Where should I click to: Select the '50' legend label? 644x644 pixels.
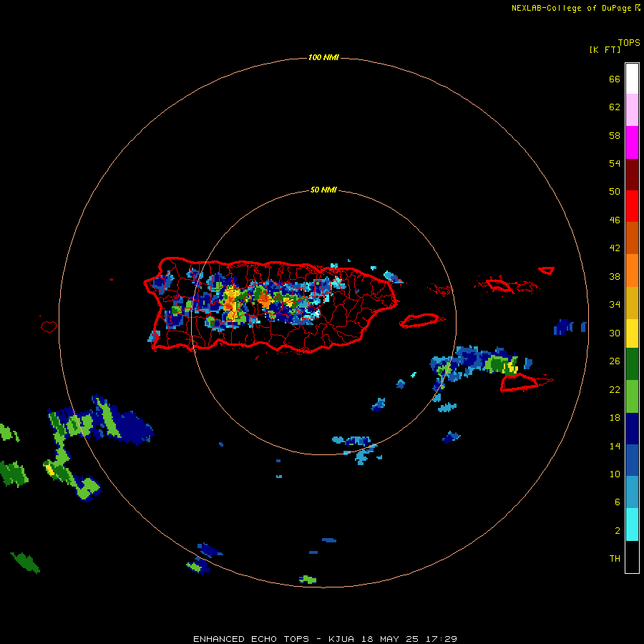pyautogui.click(x=615, y=191)
